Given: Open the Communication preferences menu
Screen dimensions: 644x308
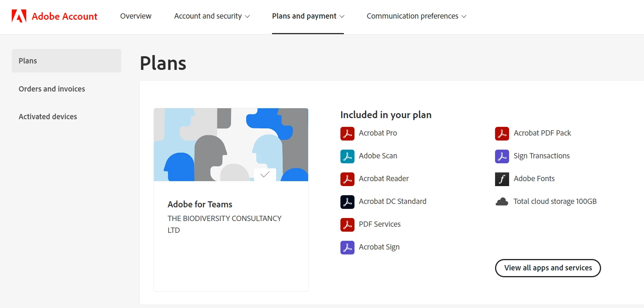Looking at the screenshot, I should [x=416, y=16].
